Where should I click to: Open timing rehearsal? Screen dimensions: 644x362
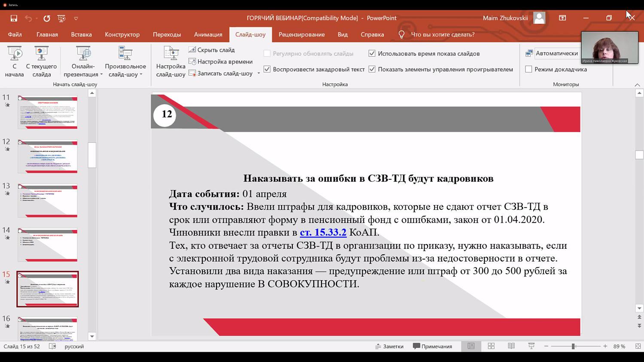(x=221, y=61)
